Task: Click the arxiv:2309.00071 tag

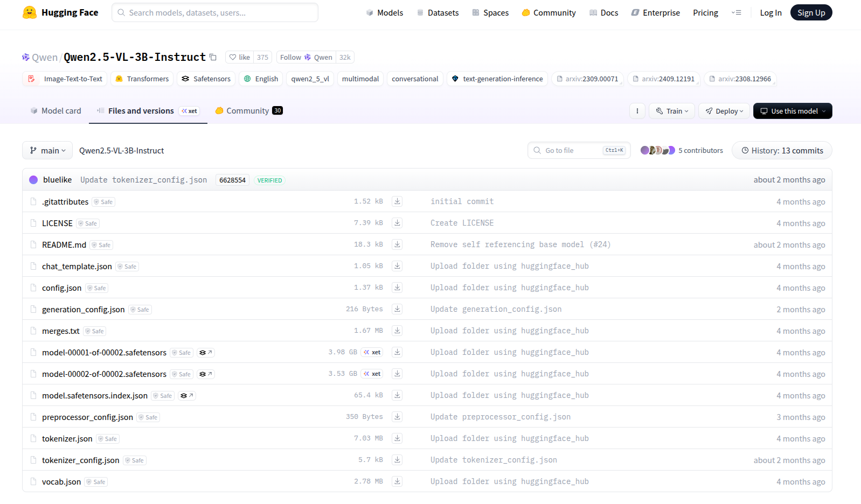Action: [x=587, y=79]
